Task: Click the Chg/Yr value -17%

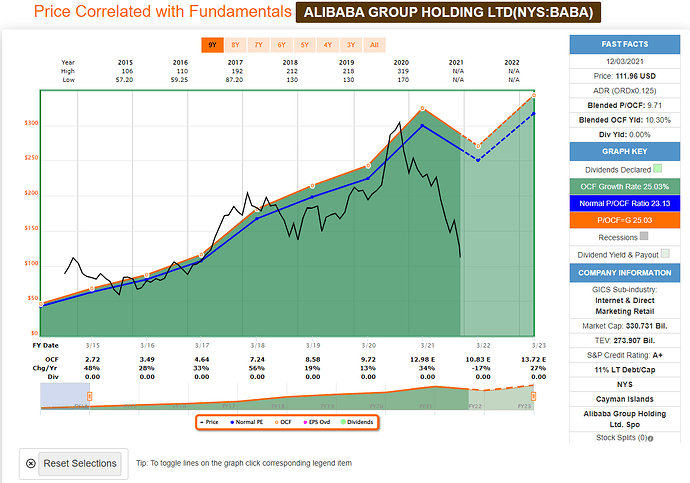Action: [483, 368]
